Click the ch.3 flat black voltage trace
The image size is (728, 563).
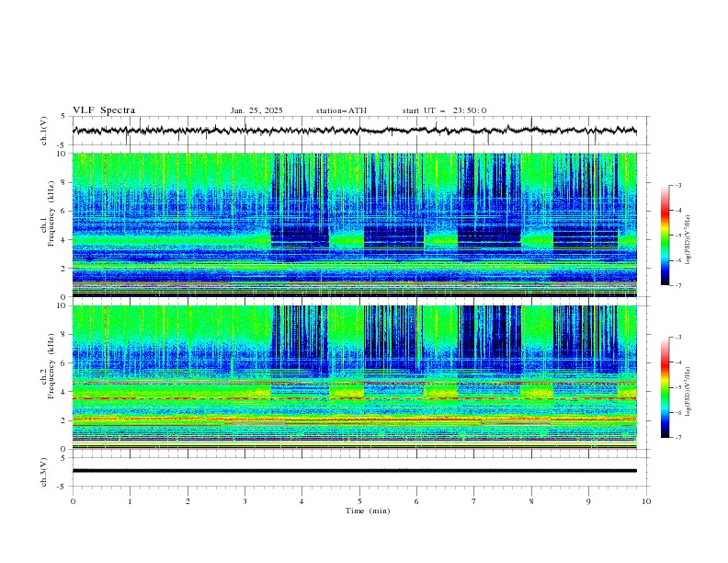355,471
